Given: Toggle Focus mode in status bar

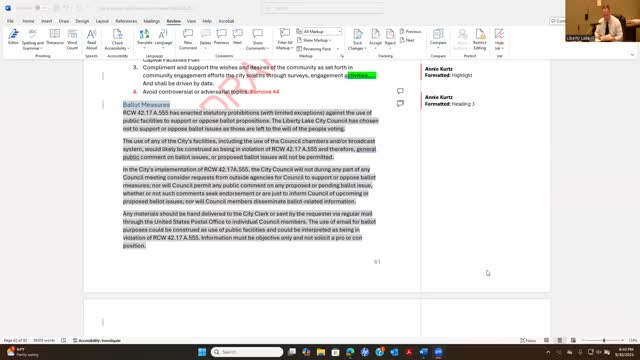Looking at the screenshot, I should pos(528,340).
